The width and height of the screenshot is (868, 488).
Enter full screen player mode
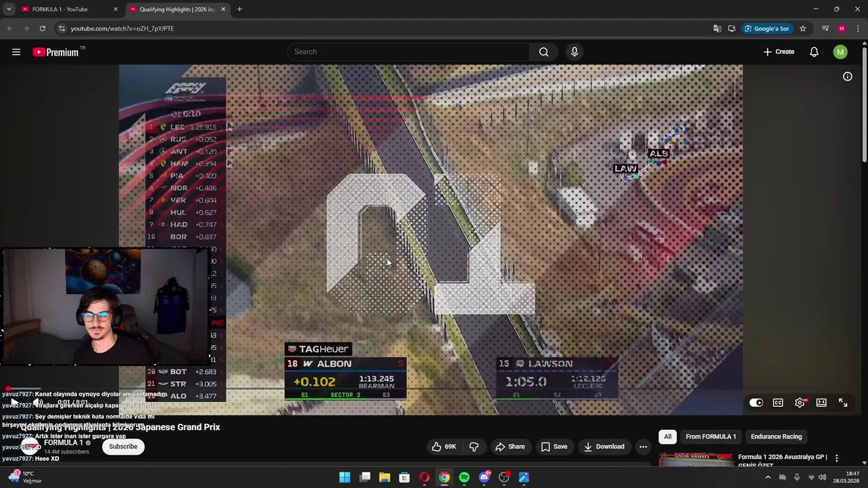(x=843, y=403)
